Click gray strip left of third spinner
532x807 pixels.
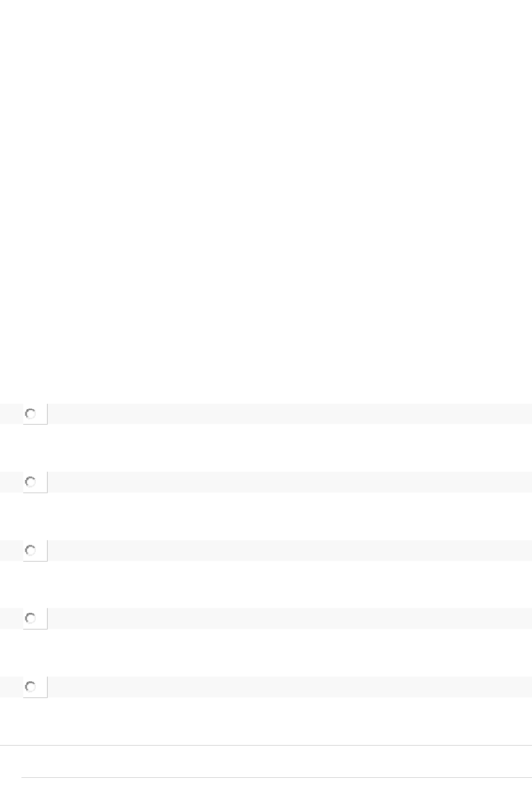point(11,551)
